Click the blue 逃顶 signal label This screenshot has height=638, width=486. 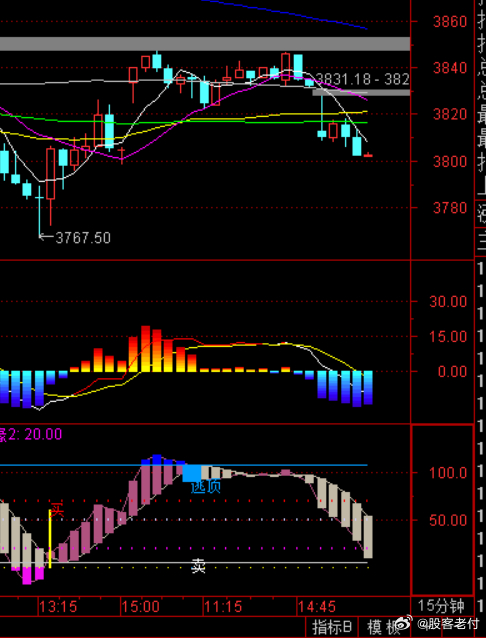(206, 486)
